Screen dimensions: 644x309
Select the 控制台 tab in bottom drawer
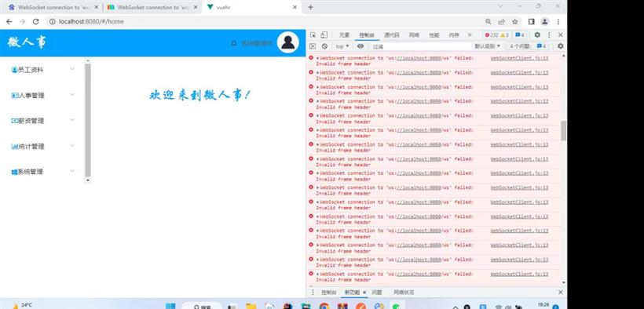coord(329,293)
